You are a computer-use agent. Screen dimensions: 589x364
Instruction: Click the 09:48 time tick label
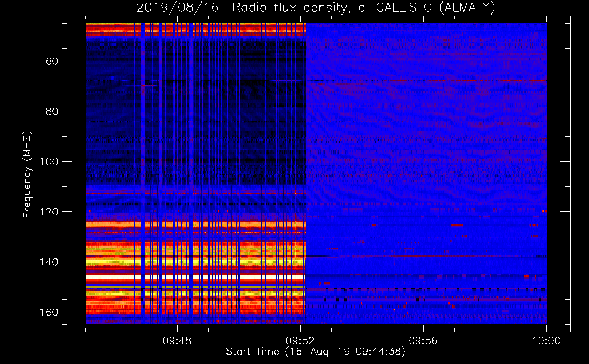coord(177,341)
